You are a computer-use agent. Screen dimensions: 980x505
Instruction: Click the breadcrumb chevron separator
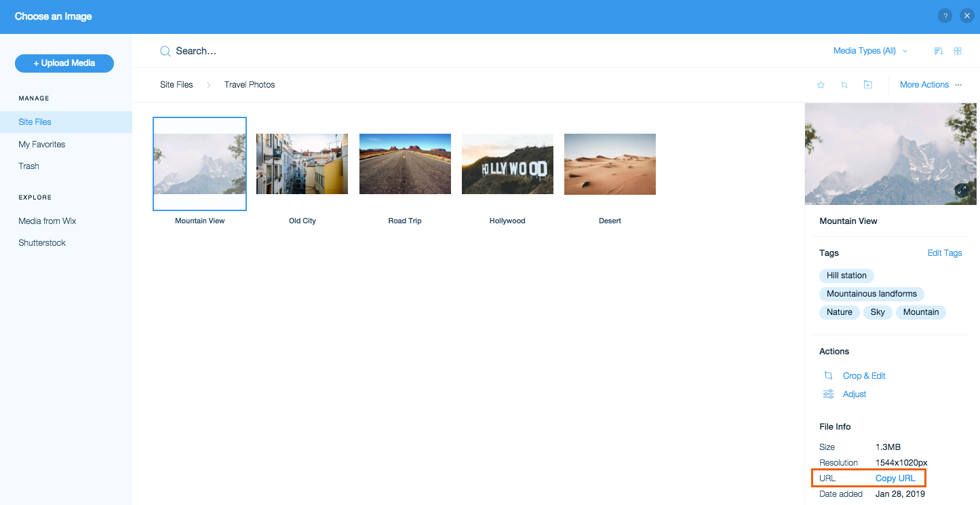pyautogui.click(x=209, y=85)
